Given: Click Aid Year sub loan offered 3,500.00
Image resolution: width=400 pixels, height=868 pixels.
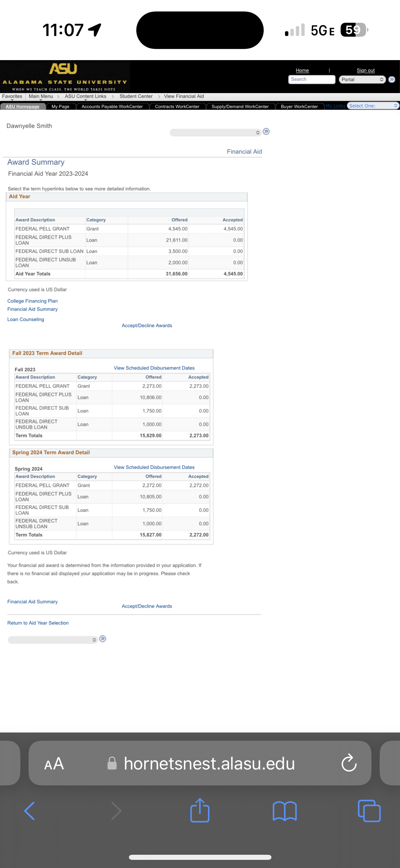Looking at the screenshot, I should click(178, 251).
